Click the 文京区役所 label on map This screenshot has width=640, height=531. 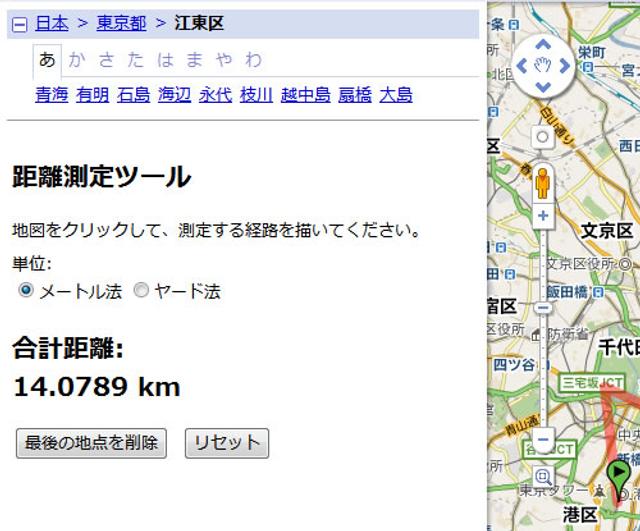click(x=582, y=264)
